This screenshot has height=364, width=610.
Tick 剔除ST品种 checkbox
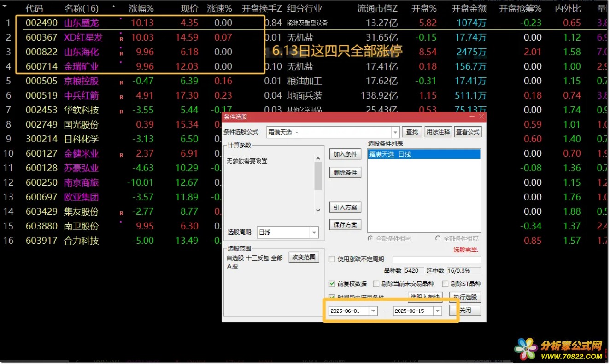[445, 284]
